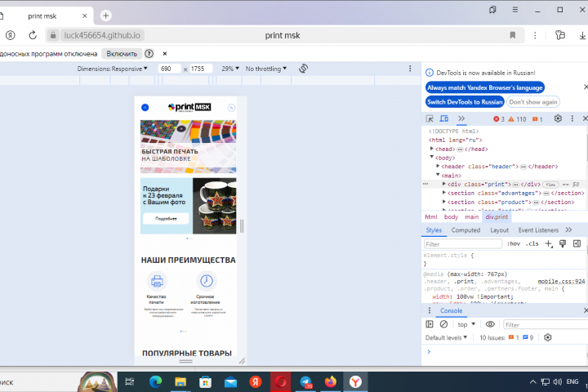Viewport: 588px width, 392px height.
Task: Switch to the Styles tab
Action: click(x=434, y=230)
